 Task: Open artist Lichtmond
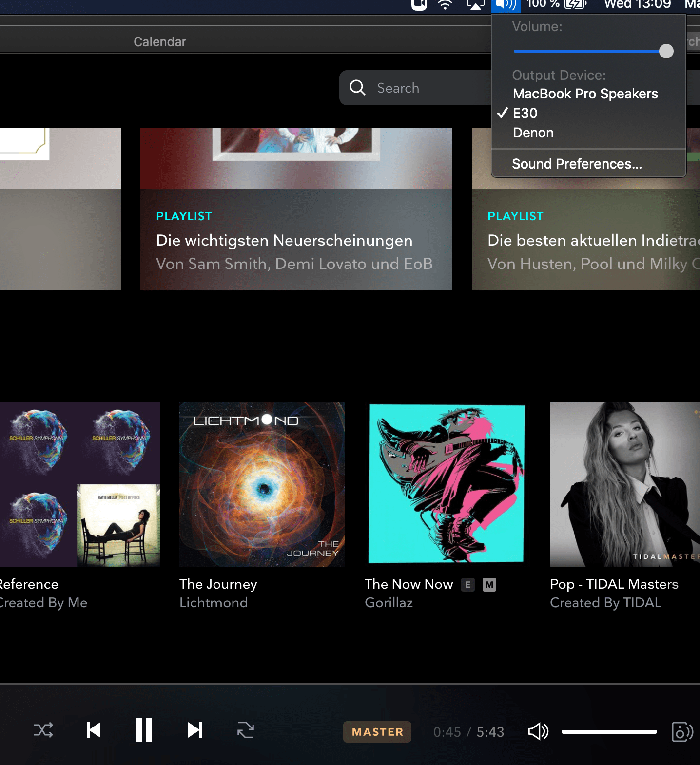pyautogui.click(x=214, y=603)
